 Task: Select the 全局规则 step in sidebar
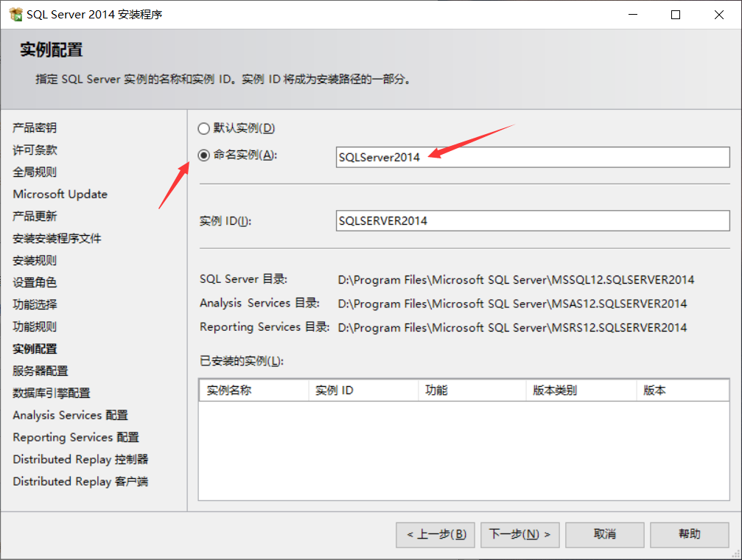pyautogui.click(x=35, y=172)
